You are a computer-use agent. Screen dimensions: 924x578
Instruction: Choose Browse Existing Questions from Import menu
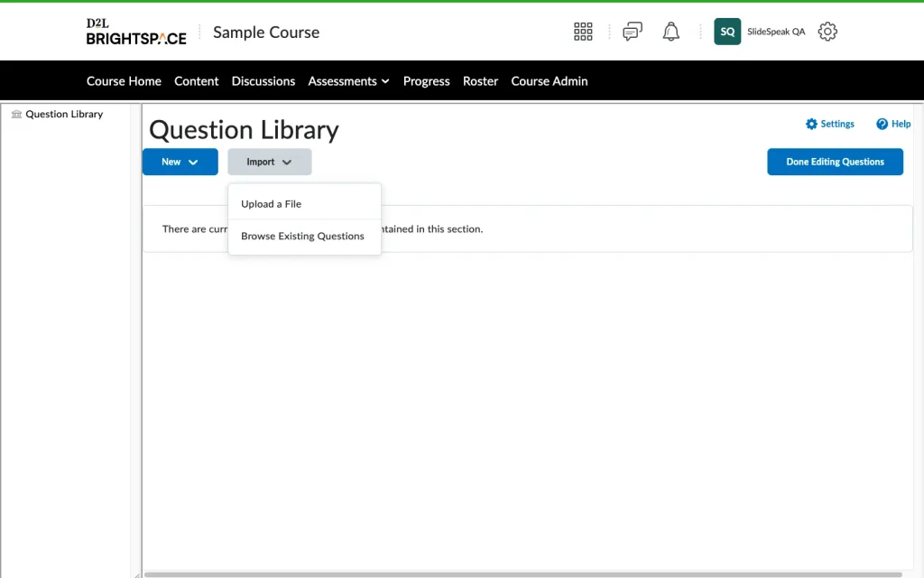click(x=305, y=236)
